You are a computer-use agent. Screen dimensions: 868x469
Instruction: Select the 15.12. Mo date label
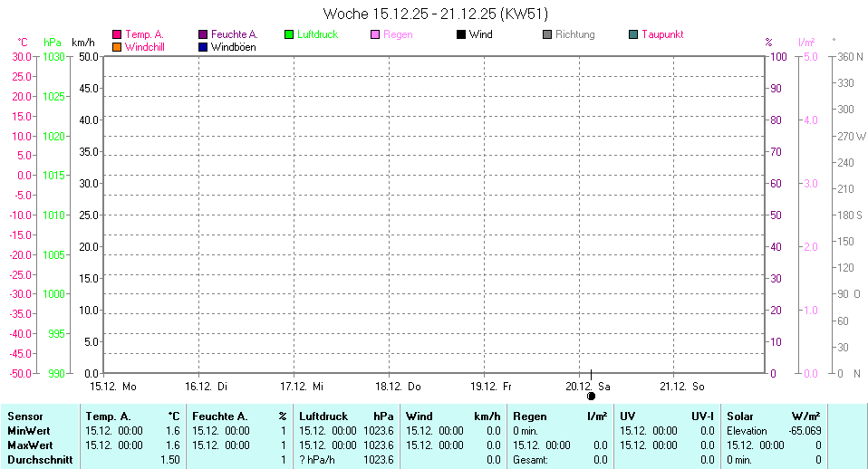tap(113, 386)
